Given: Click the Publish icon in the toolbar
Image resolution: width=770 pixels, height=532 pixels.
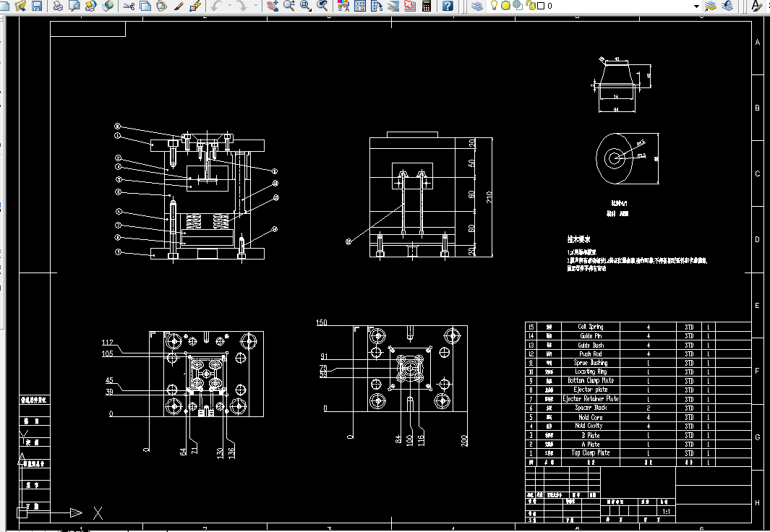Looking at the screenshot, I should tap(91, 5).
